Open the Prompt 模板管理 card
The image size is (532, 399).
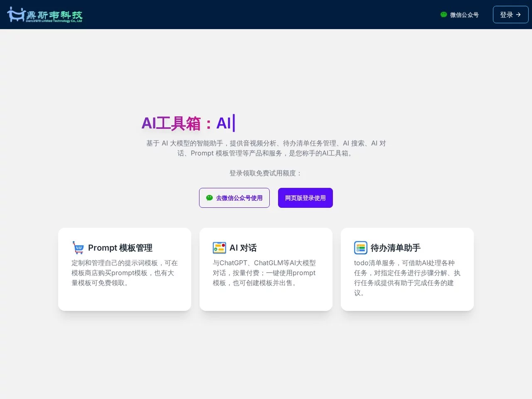coord(125,269)
